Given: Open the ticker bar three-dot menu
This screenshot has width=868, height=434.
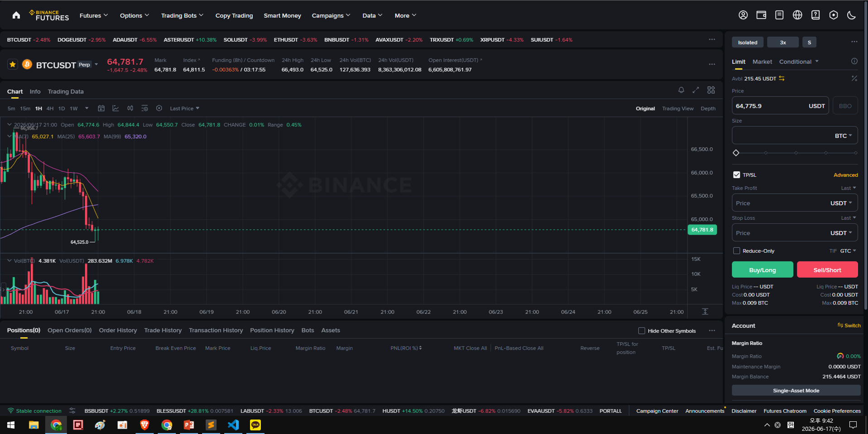Looking at the screenshot, I should (712, 39).
